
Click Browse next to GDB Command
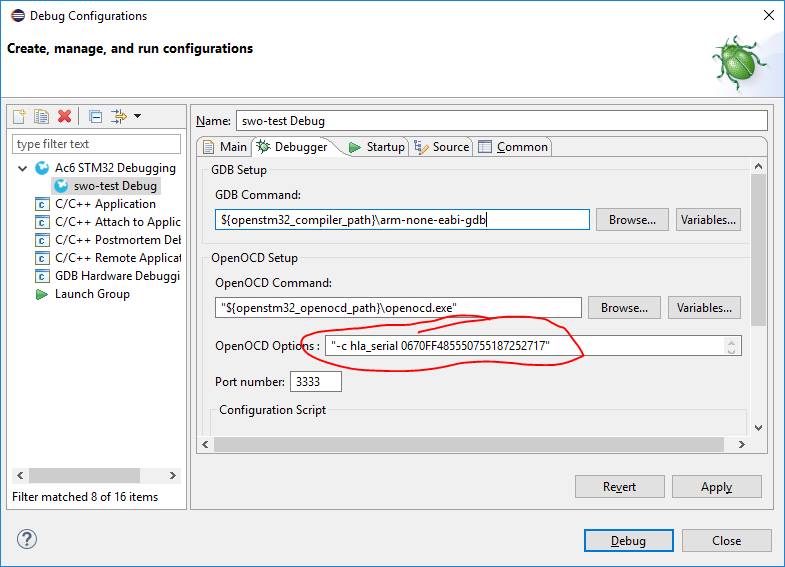pyautogui.click(x=632, y=220)
